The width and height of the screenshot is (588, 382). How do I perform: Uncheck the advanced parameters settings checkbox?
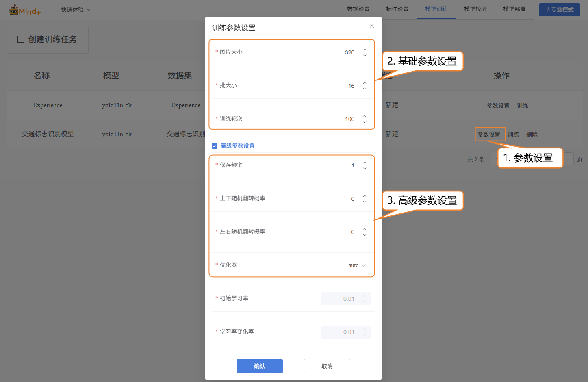[x=215, y=146]
